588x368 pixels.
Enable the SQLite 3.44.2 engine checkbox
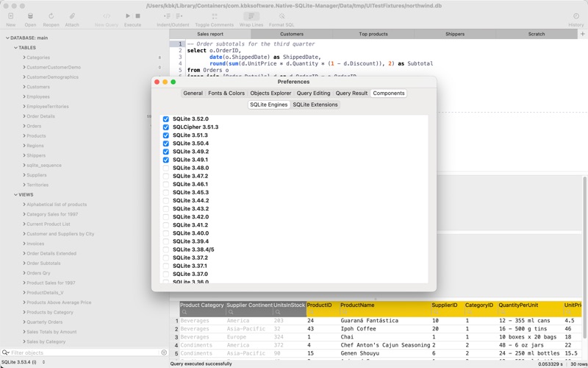[x=166, y=200]
